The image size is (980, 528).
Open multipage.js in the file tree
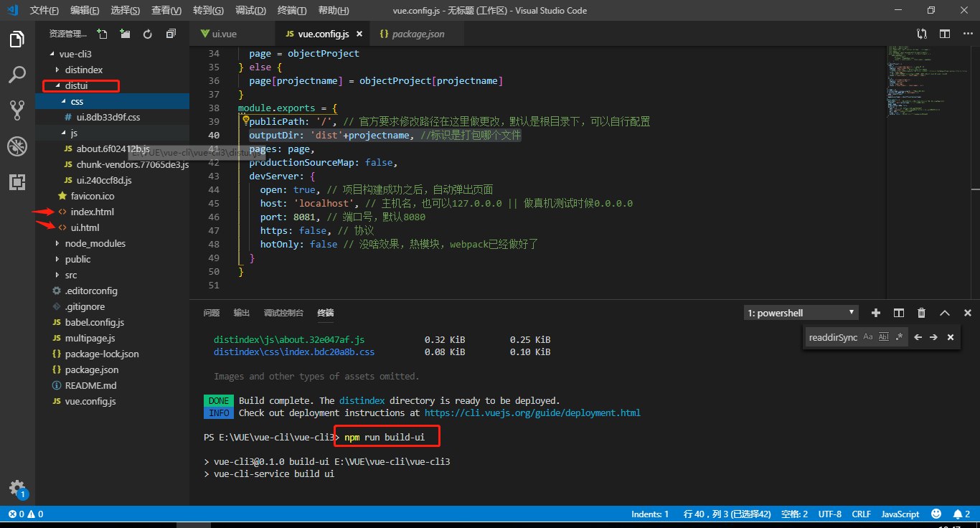[x=113, y=338]
